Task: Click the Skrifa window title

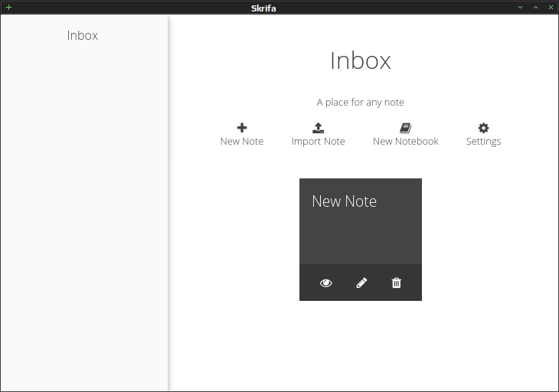Action: 263,8
